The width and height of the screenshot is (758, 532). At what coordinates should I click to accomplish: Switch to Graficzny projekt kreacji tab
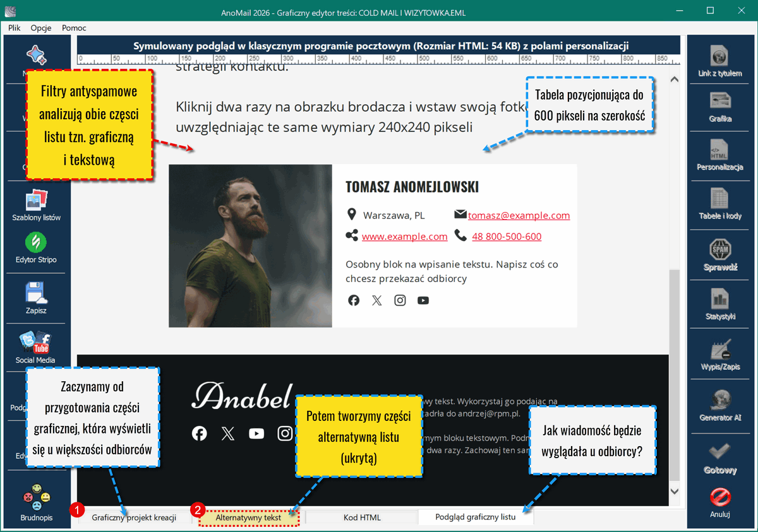[x=134, y=517]
